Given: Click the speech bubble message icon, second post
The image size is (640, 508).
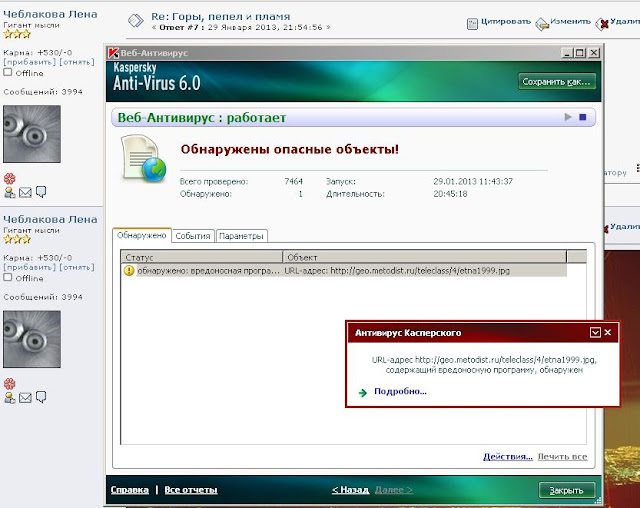Looking at the screenshot, I should tap(41, 397).
